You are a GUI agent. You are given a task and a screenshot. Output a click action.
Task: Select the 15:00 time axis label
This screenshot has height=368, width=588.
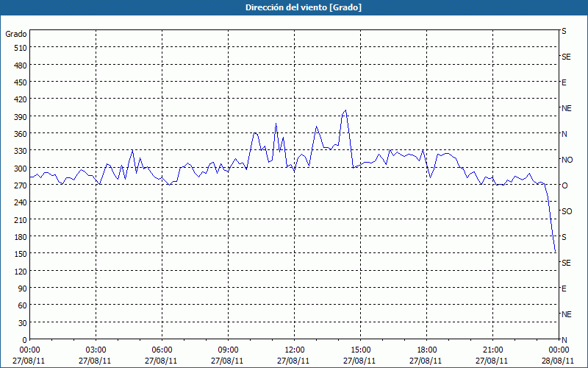click(360, 350)
